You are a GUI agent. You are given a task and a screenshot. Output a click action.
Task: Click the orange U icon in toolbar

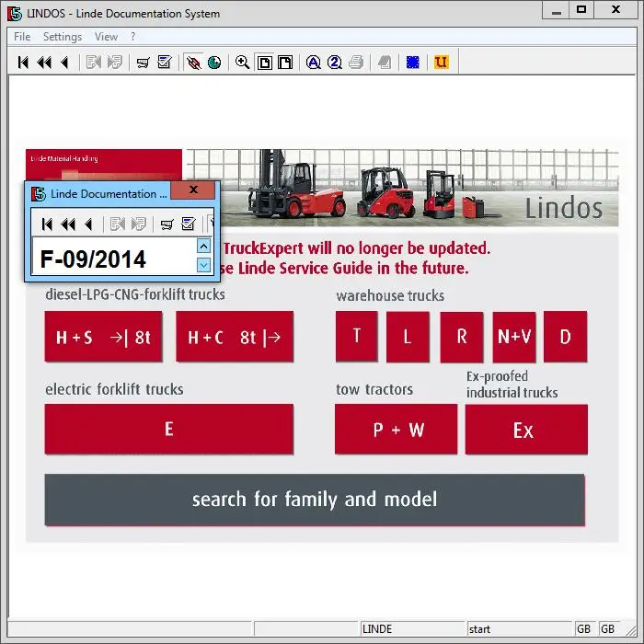tap(441, 63)
